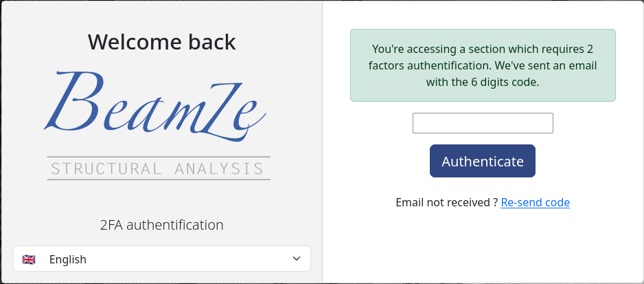
Task: Click the 'English' label in language selector
Action: point(68,259)
